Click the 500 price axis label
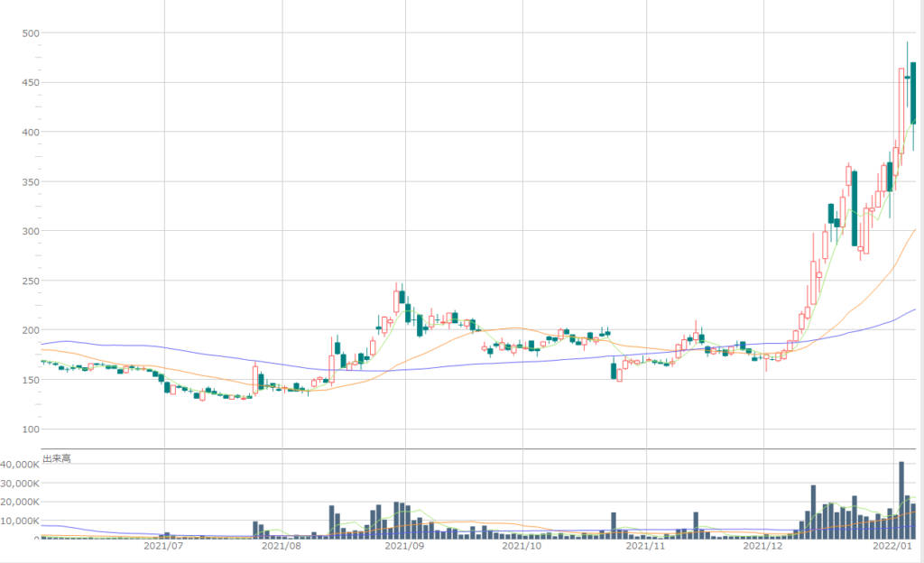The image size is (924, 563). pyautogui.click(x=31, y=33)
